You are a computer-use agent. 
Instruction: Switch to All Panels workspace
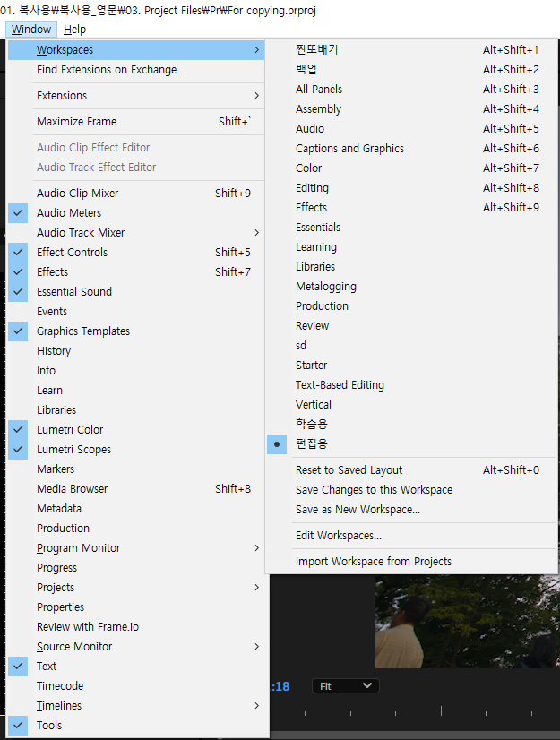tap(411, 90)
